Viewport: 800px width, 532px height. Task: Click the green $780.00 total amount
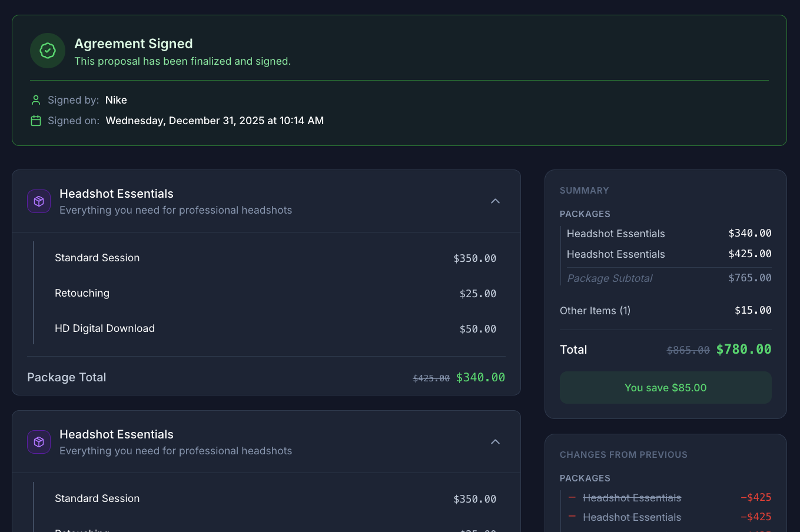pos(743,350)
